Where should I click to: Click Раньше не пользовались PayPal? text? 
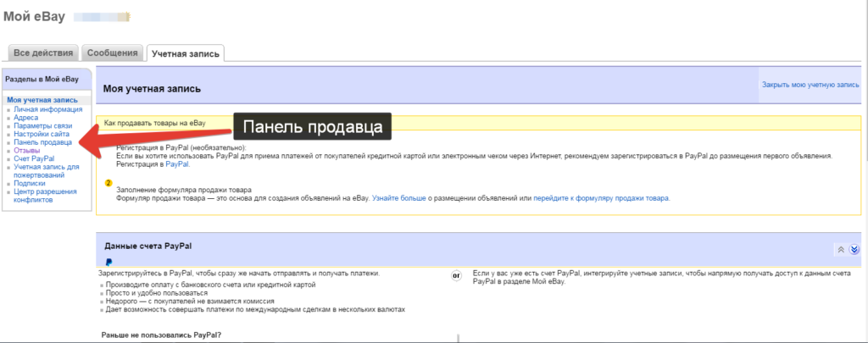[x=162, y=335]
